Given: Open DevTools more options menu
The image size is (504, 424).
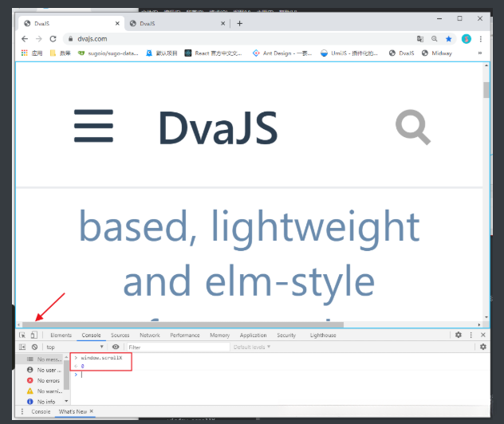Looking at the screenshot, I should click(471, 335).
